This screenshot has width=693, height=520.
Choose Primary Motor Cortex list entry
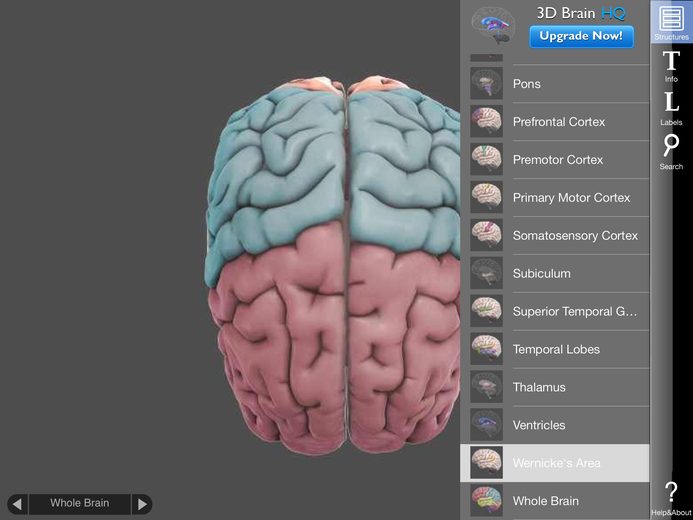coord(555,197)
